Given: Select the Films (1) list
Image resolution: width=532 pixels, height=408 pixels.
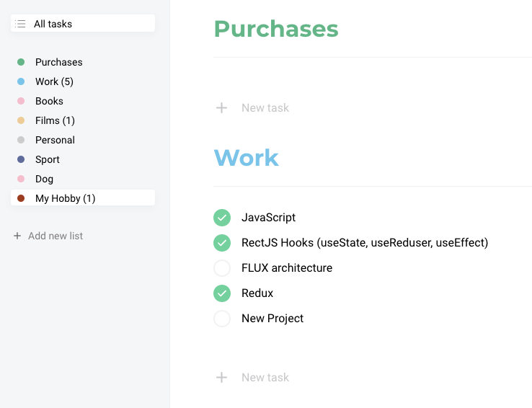Looking at the screenshot, I should (55, 120).
